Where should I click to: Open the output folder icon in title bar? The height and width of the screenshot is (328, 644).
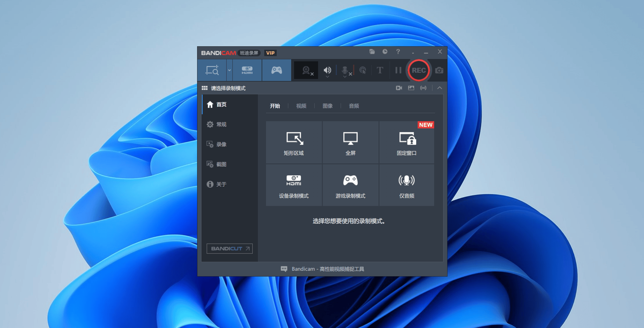[x=372, y=51]
